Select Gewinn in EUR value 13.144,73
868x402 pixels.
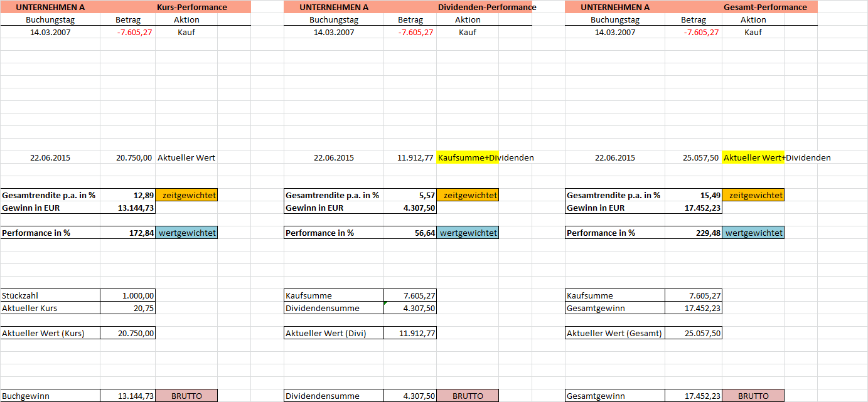[x=128, y=208]
